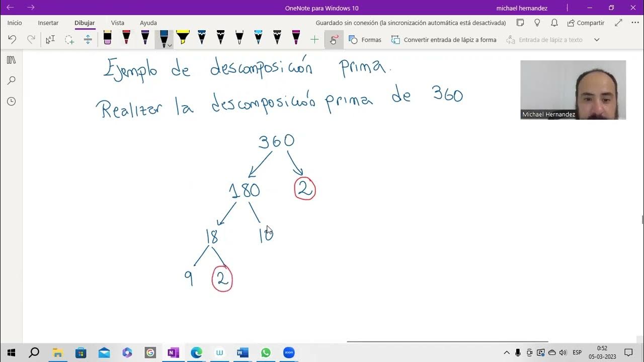
Task: Undo the last pen stroke
Action: point(12,39)
